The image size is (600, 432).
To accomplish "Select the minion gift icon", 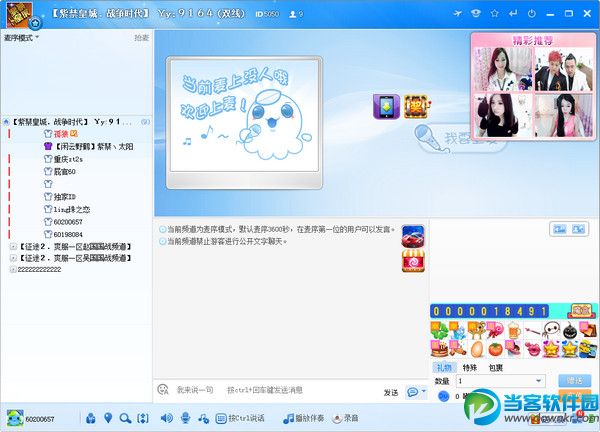I will [x=588, y=349].
